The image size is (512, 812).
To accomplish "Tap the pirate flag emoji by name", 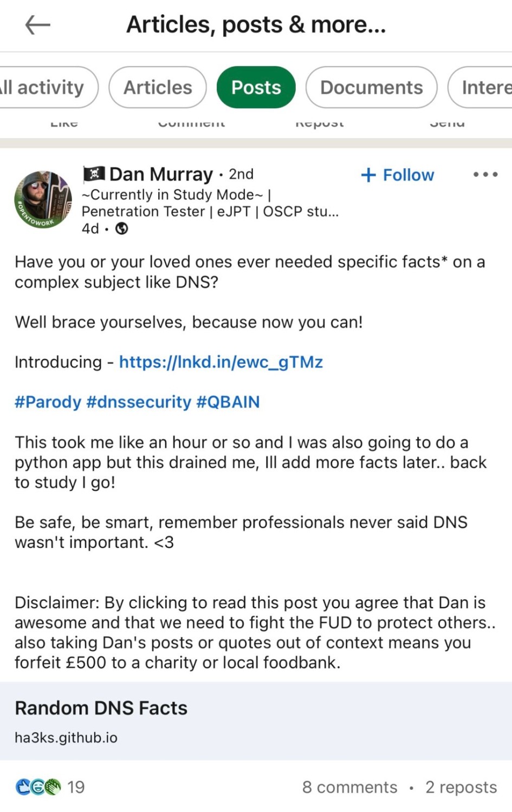I will 94,174.
